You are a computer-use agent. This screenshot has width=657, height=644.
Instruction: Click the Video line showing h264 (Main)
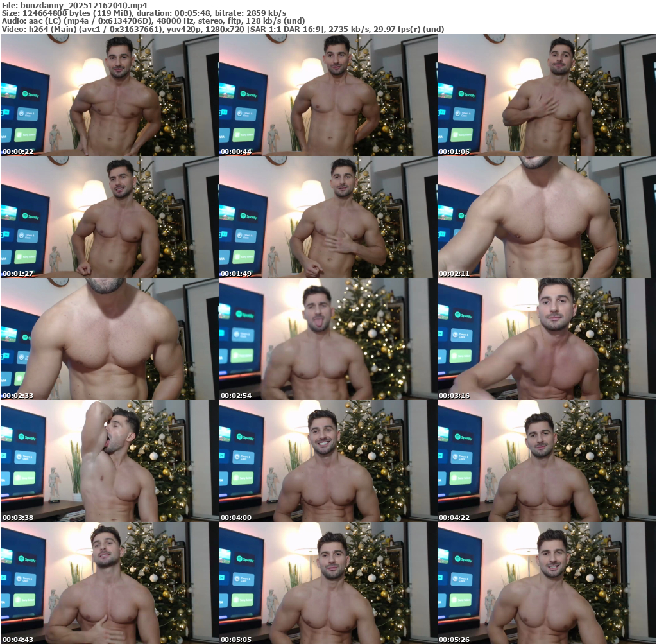(x=223, y=29)
